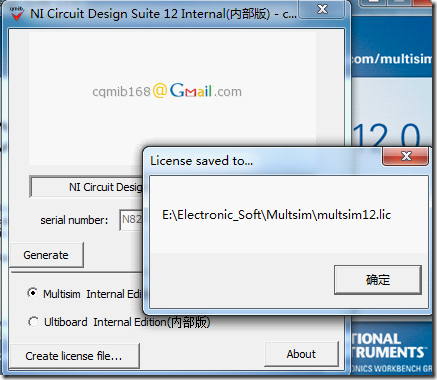Click the saved license path multsim12.lic text
Image resolution: width=437 pixels, height=380 pixels.
tap(276, 215)
